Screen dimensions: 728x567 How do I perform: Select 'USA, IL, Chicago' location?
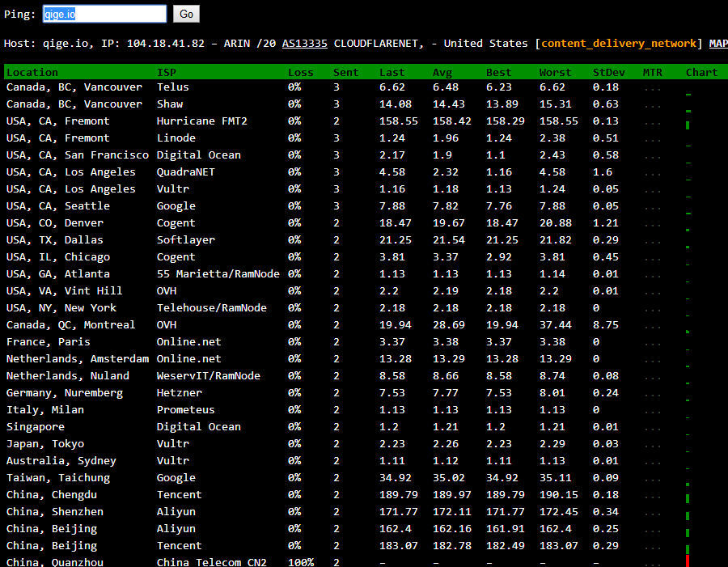(x=58, y=256)
